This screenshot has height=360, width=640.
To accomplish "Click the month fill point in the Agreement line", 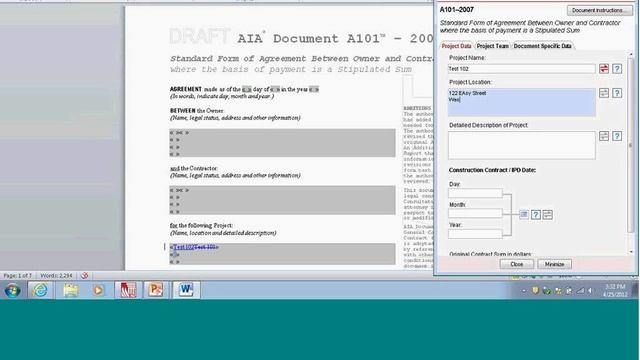I will point(275,89).
